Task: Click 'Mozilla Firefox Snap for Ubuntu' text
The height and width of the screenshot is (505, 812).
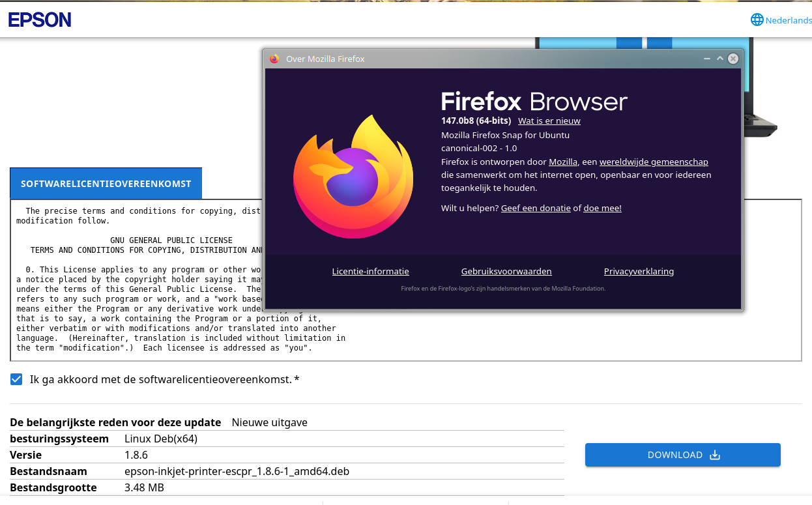Action: pos(506,135)
